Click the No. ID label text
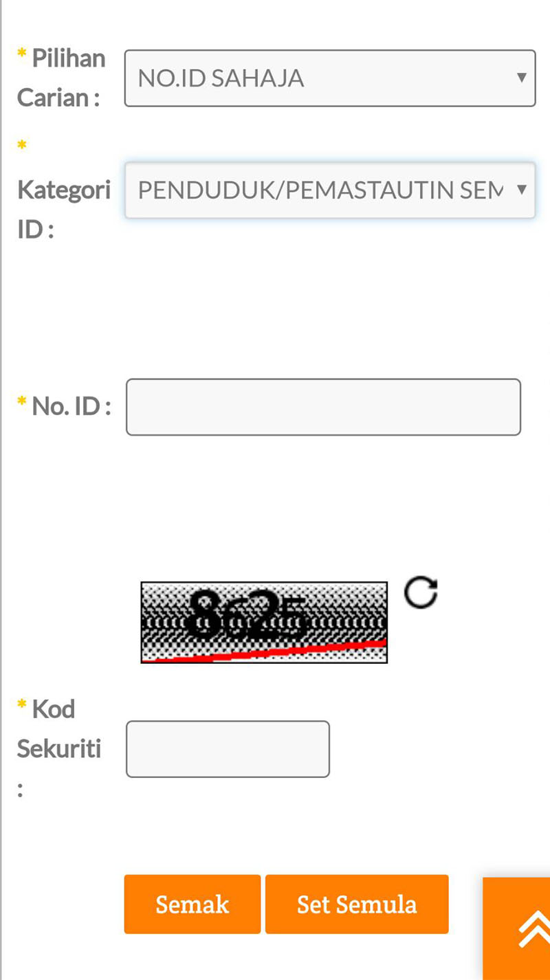The image size is (550, 980). (x=71, y=406)
